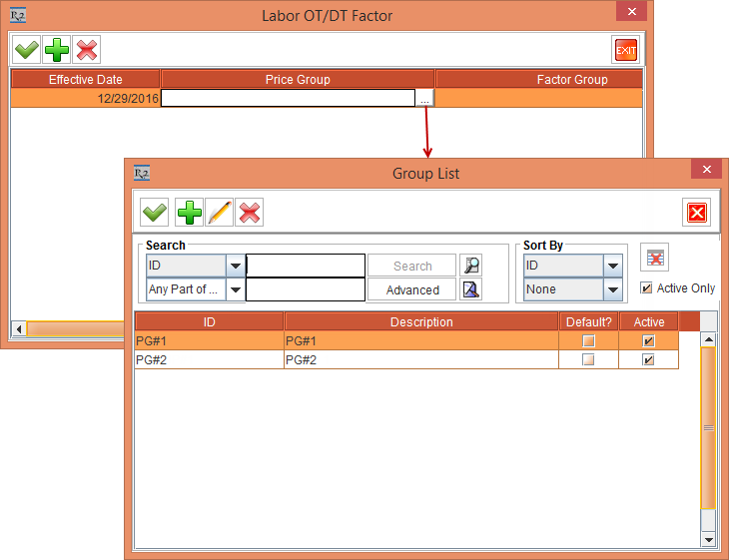This screenshot has width=729, height=560.
Task: Toggle the Active Only checkbox
Action: (646, 288)
